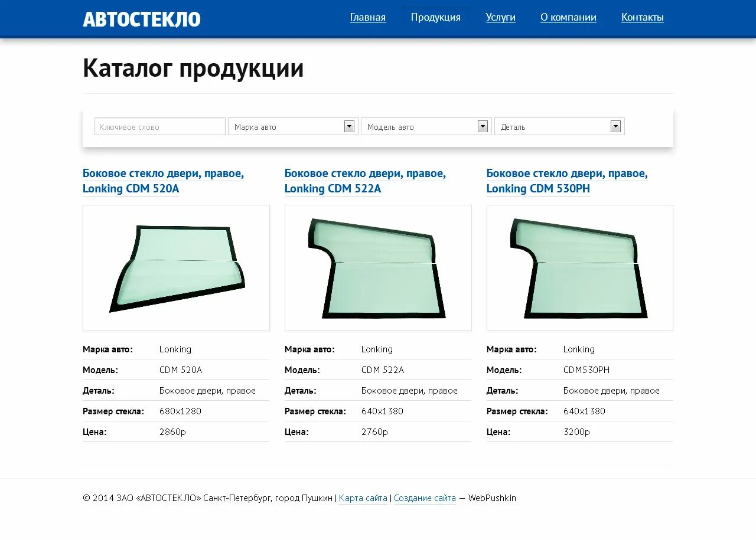
Task: Expand the Деталь dropdown
Action: coord(559,126)
